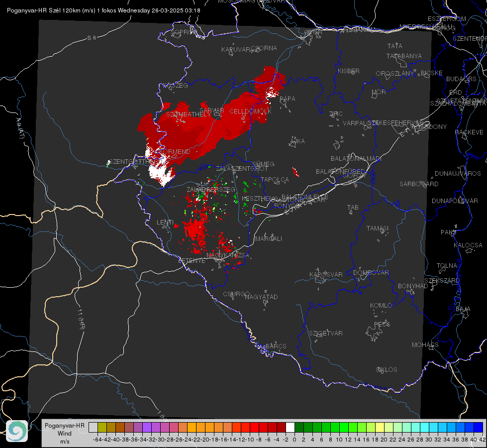Click the CSURGO city label
The image size is (487, 448).
coord(236,294)
